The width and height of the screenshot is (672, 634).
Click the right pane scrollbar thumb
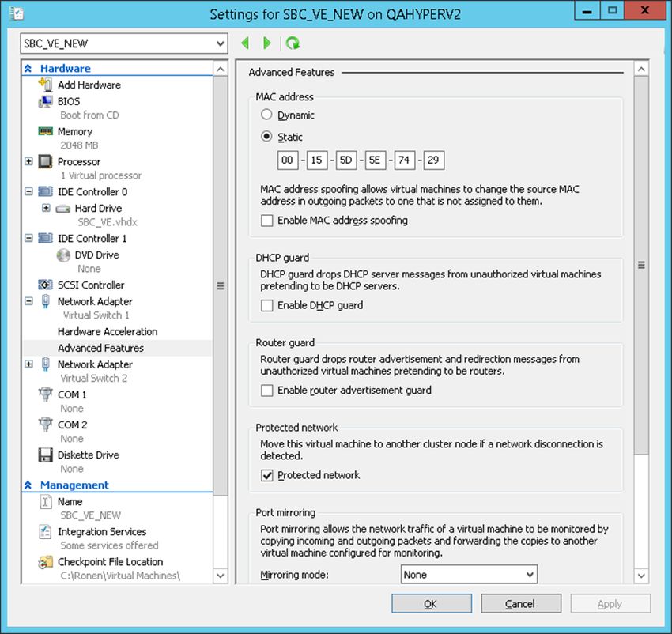pyautogui.click(x=642, y=266)
